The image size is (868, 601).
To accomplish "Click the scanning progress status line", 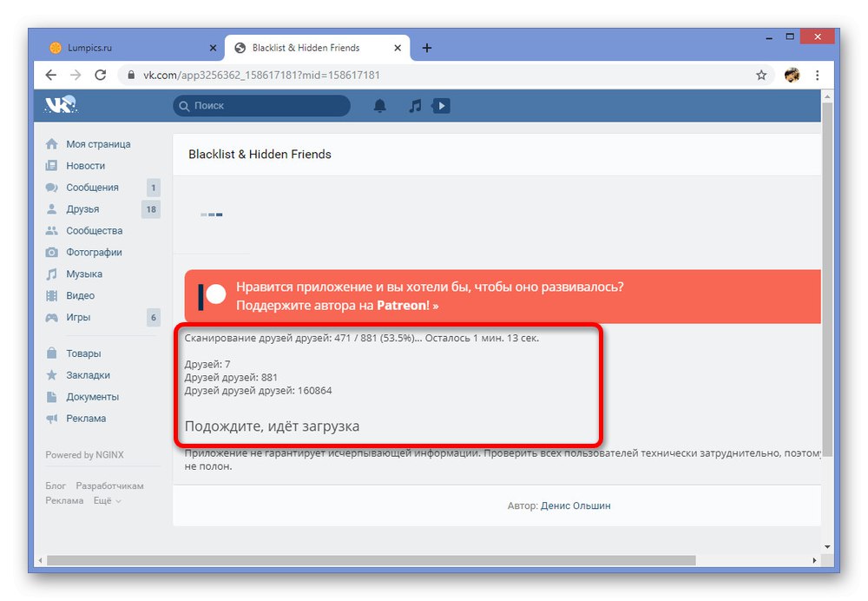I will [361, 338].
